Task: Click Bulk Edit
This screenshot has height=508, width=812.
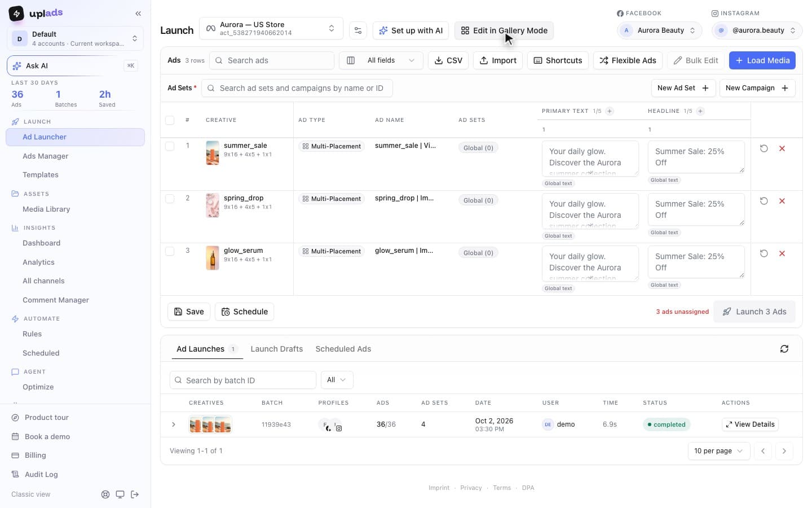Action: [696, 60]
